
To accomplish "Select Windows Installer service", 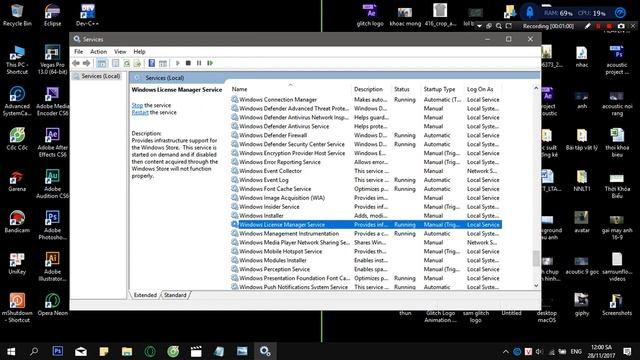I will pos(366,216).
